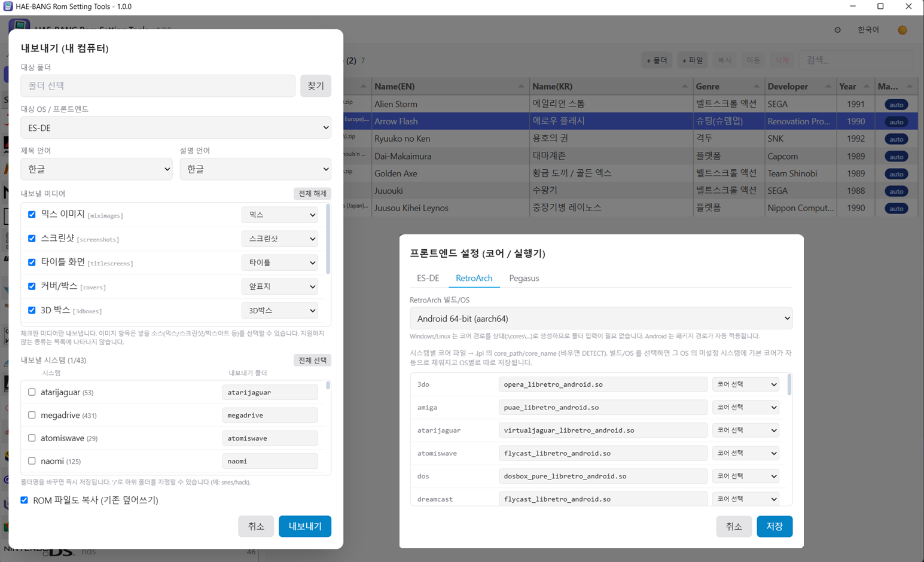The width and height of the screenshot is (924, 562).
Task: Sort the Name(KR) column by its arrow
Action: (684, 86)
